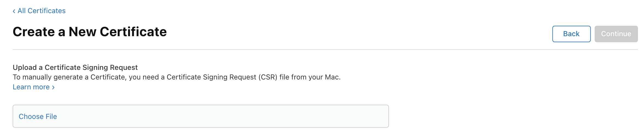Click the Choose File text

[38, 117]
